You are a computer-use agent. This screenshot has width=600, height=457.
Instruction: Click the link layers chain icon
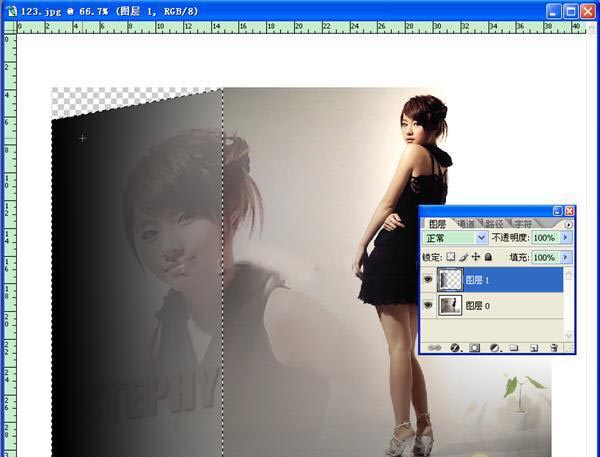coord(434,348)
